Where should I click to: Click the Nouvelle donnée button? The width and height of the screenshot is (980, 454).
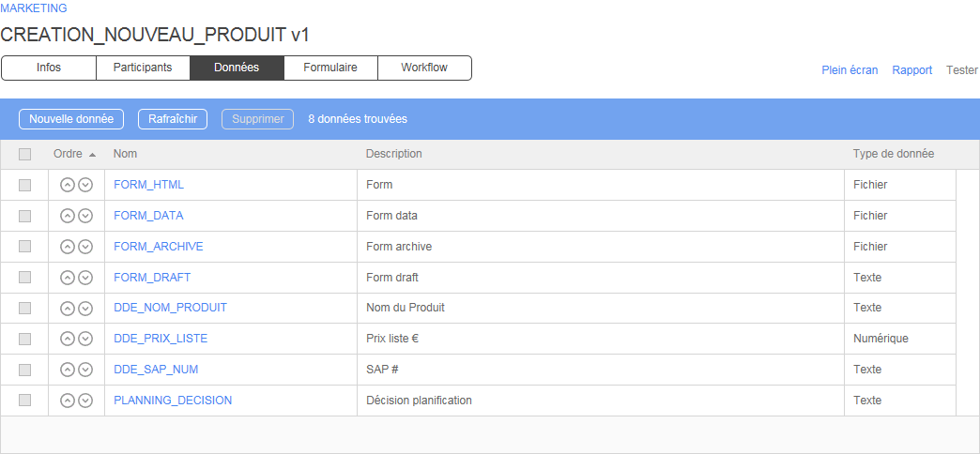pyautogui.click(x=71, y=119)
